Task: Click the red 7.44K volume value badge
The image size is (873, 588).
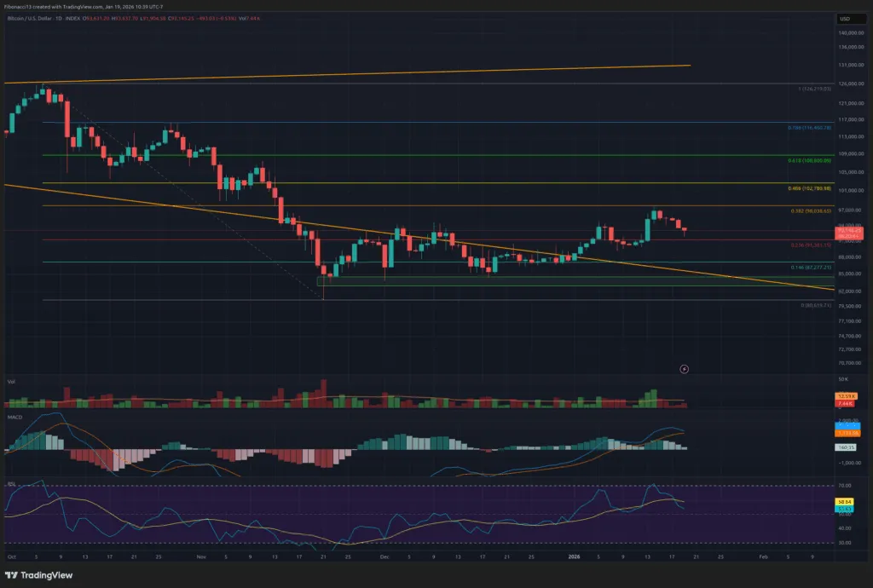Action: tap(845, 403)
